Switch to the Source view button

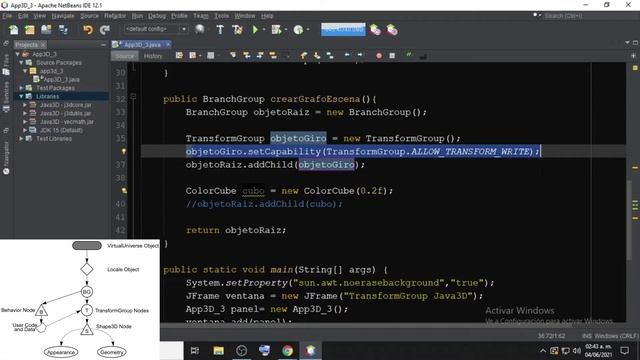pos(124,56)
